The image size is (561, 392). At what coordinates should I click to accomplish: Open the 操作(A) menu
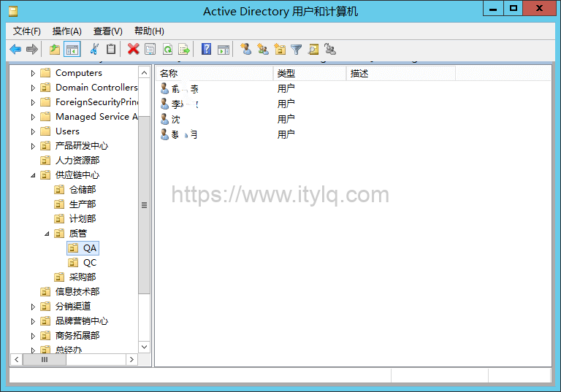pos(66,31)
